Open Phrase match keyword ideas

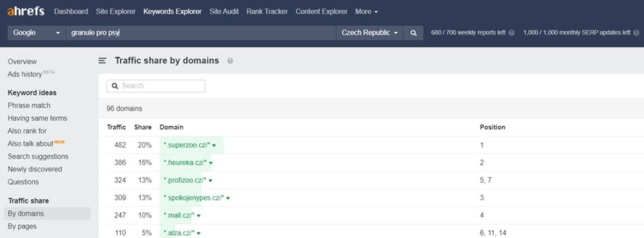(29, 105)
